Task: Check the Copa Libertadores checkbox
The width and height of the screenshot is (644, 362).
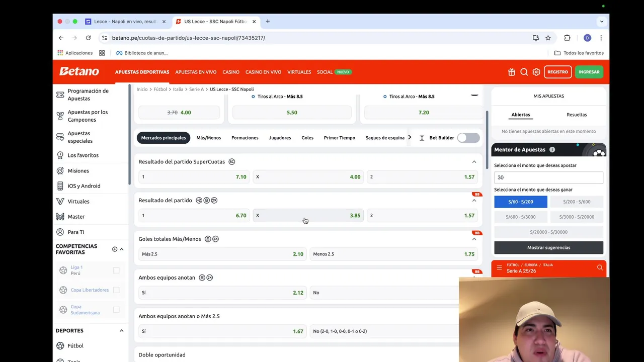Action: (116, 290)
